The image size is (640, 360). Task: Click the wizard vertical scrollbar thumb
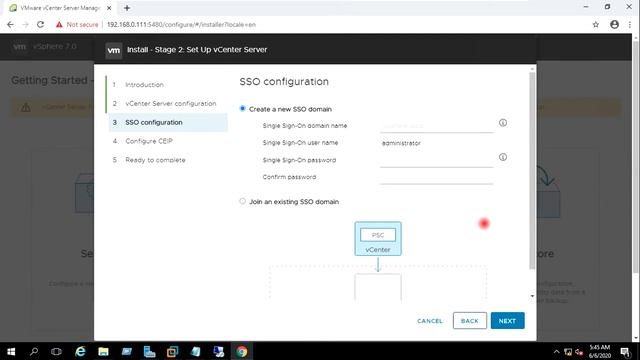(532, 171)
